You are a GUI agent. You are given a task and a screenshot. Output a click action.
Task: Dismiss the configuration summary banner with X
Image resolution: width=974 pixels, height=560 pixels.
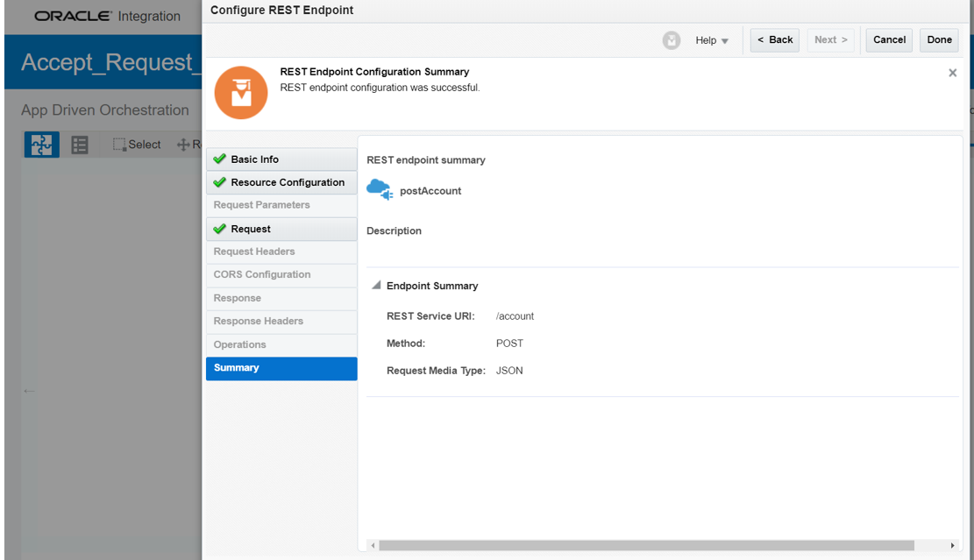(x=952, y=74)
